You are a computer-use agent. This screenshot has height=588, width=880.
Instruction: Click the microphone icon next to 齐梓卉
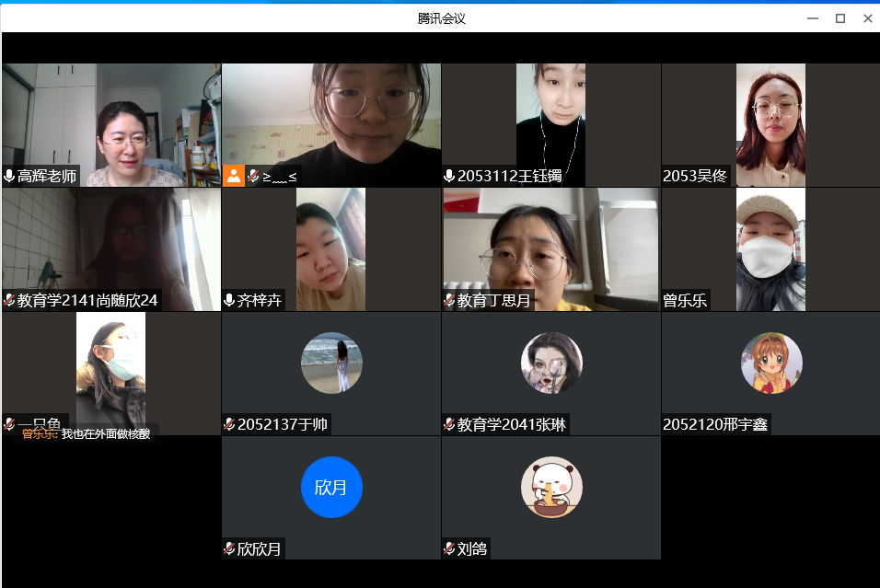click(x=229, y=300)
